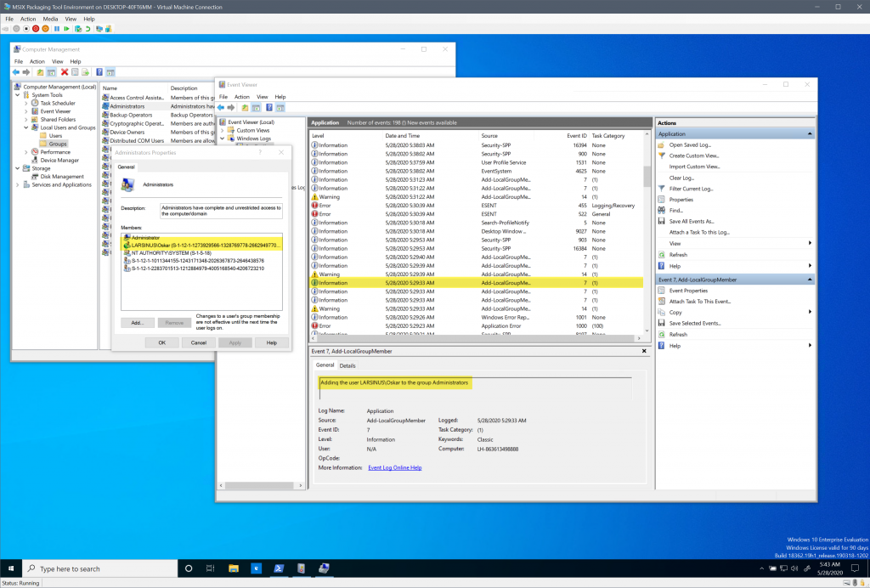Viewport: 870px width, 588px height.
Task: Collapse System Tools tree node
Action: click(17, 95)
